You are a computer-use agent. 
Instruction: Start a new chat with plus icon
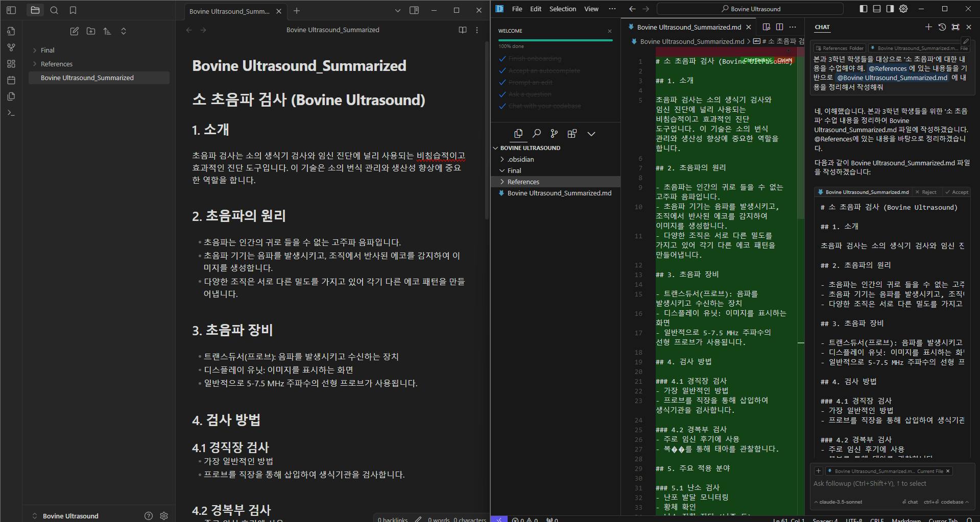click(928, 27)
